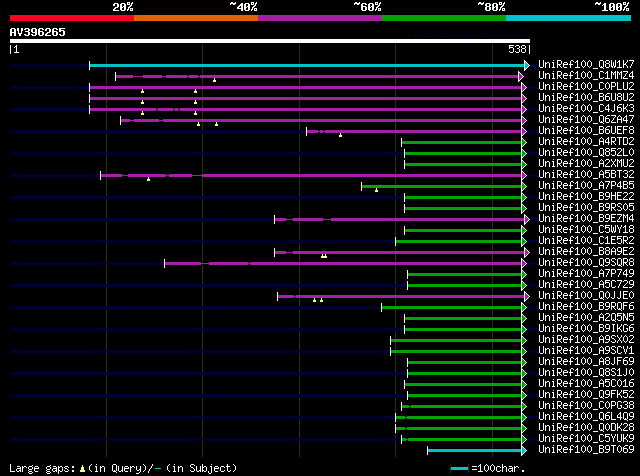Select hit label UniRef100_Q0JJE0
The image size is (640, 476).
[586, 296]
